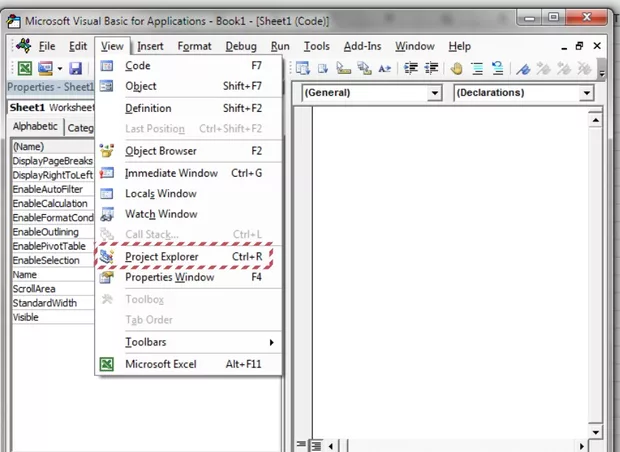
Task: Click the Parameter Info toolbar icon
Action: coord(364,68)
